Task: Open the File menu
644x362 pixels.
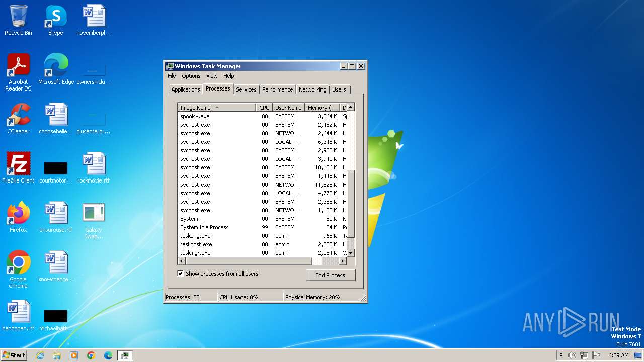Action: tap(172, 76)
